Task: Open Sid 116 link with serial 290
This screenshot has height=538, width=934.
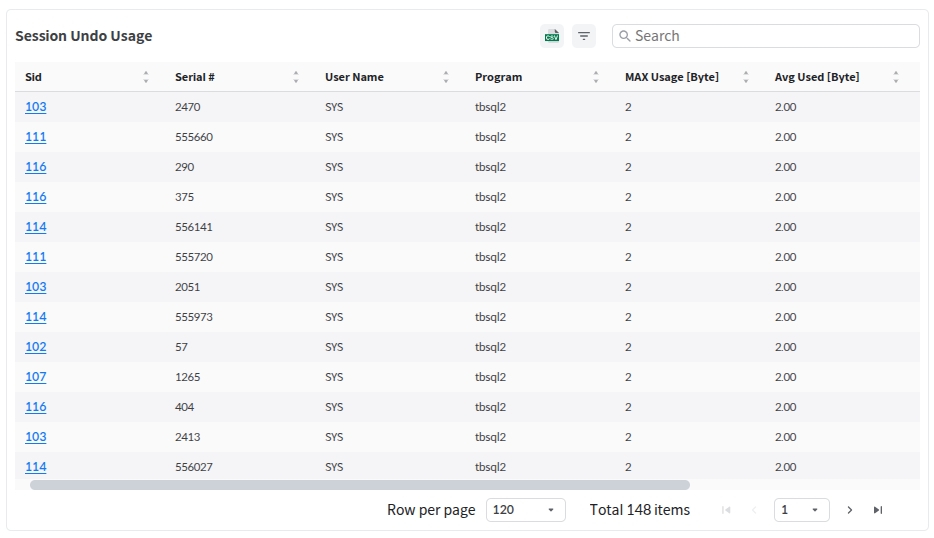Action: [36, 167]
